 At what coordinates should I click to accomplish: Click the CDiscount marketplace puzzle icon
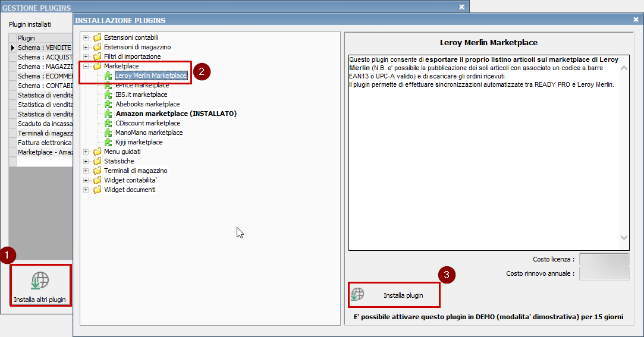point(108,123)
